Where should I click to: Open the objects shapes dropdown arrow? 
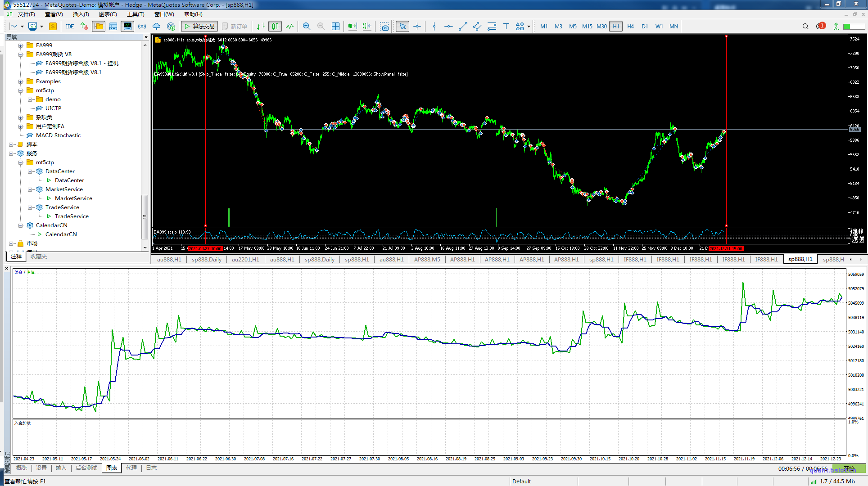point(529,27)
